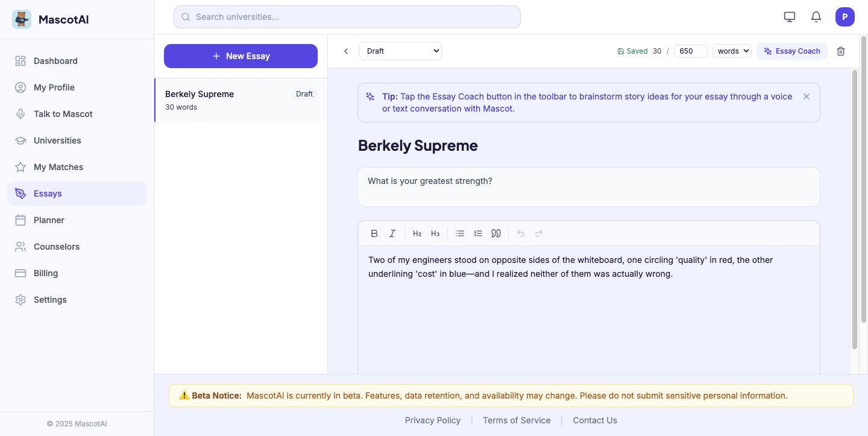Open the Contact Us link
This screenshot has height=436, width=868.
point(595,420)
